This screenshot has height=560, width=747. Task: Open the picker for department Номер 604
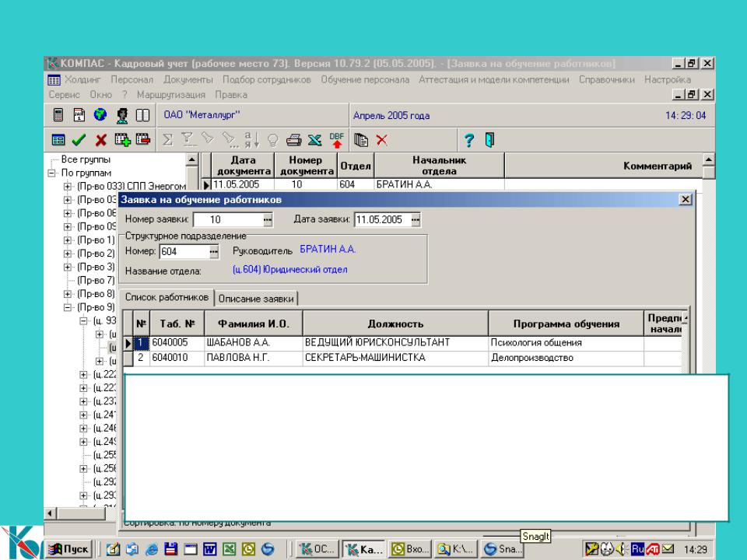click(x=215, y=251)
